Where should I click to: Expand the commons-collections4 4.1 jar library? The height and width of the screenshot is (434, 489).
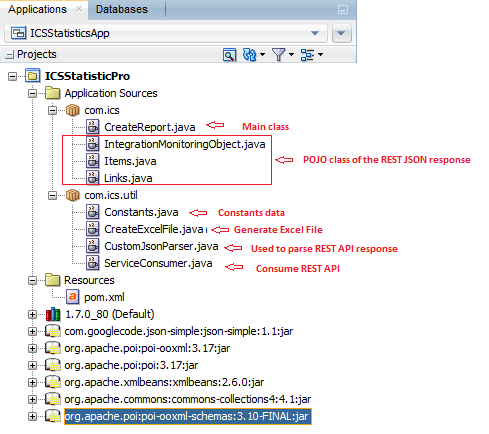tap(32, 400)
